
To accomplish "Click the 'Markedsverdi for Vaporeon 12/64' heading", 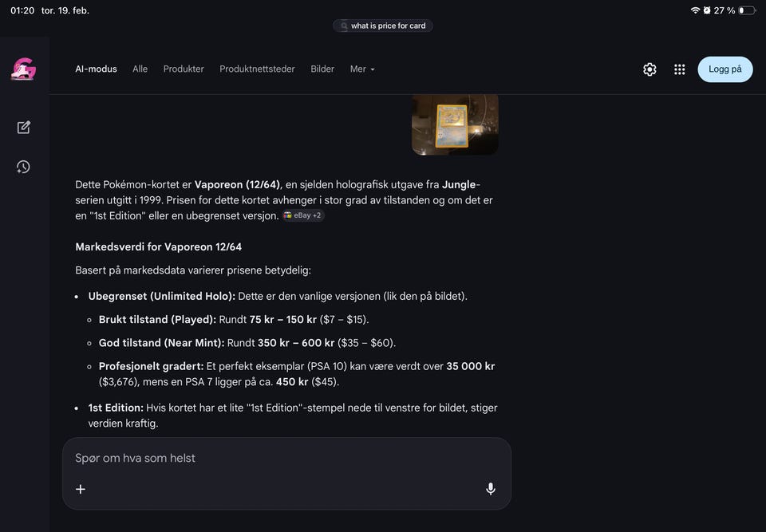I will (x=158, y=246).
